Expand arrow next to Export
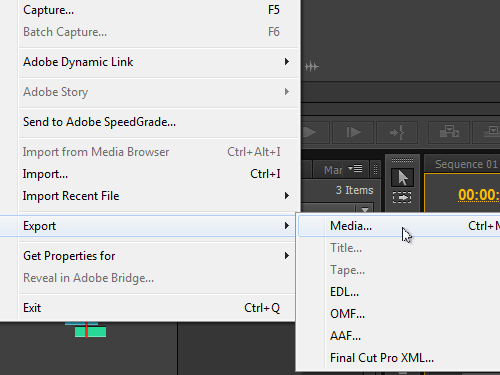 [287, 226]
